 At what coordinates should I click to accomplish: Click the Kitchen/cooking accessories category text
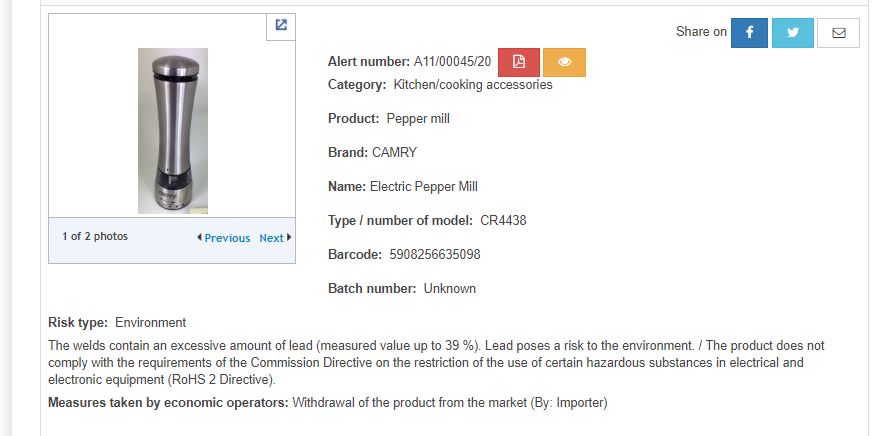tap(473, 85)
